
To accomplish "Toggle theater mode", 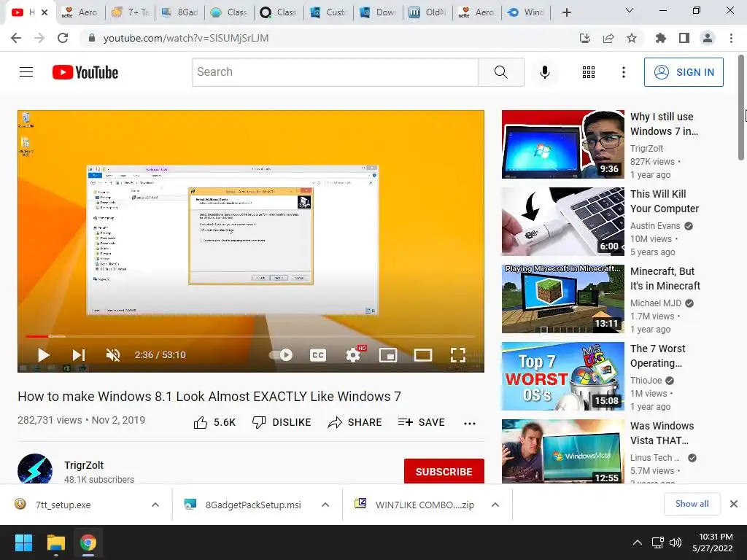I will pos(423,355).
